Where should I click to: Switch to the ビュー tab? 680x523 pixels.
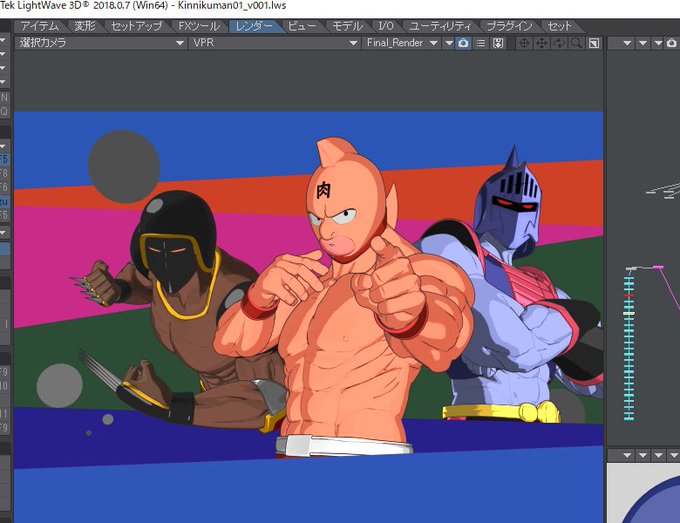click(302, 26)
